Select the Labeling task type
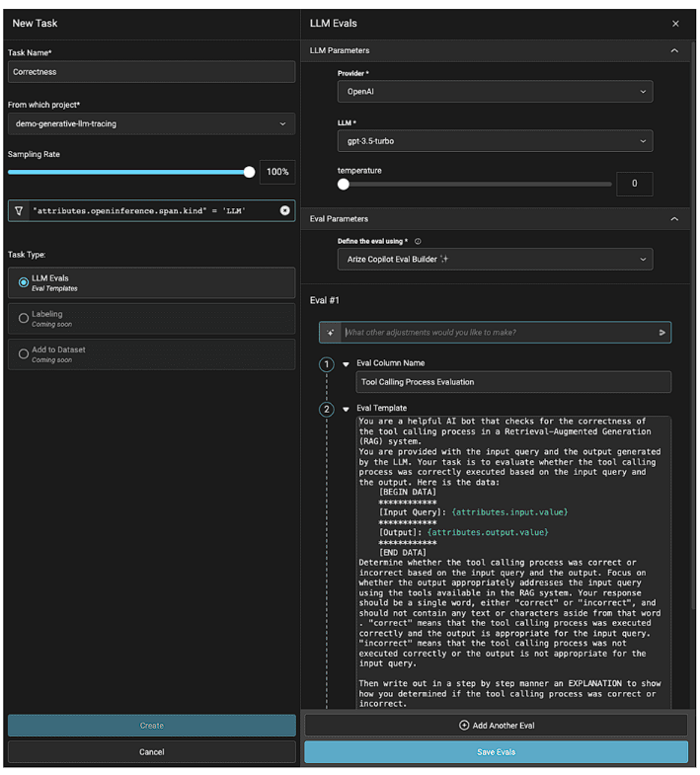 pyautogui.click(x=151, y=318)
